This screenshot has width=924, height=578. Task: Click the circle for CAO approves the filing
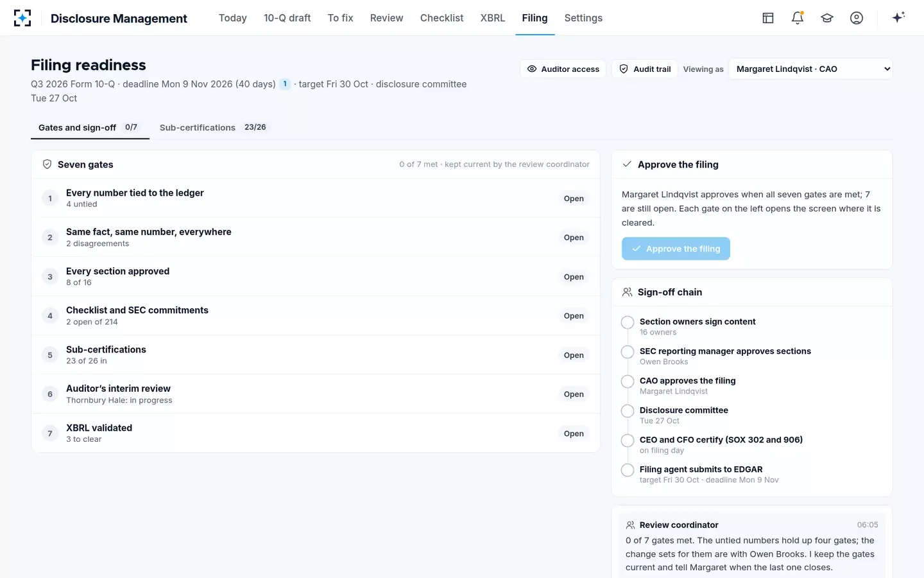coord(628,381)
